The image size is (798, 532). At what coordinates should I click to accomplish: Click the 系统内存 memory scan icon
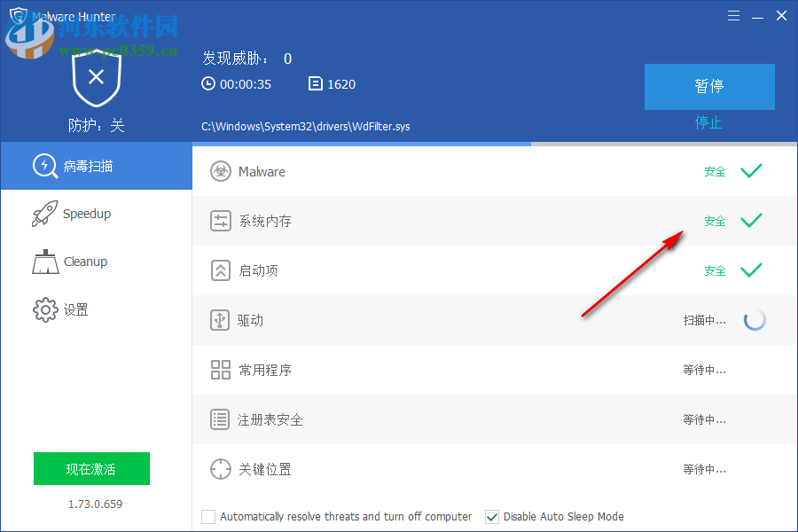click(220, 221)
